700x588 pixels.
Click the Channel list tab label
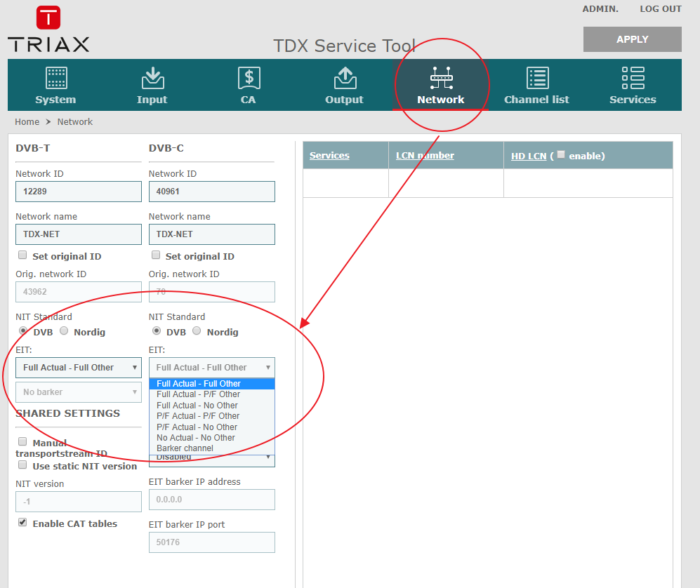pos(536,100)
